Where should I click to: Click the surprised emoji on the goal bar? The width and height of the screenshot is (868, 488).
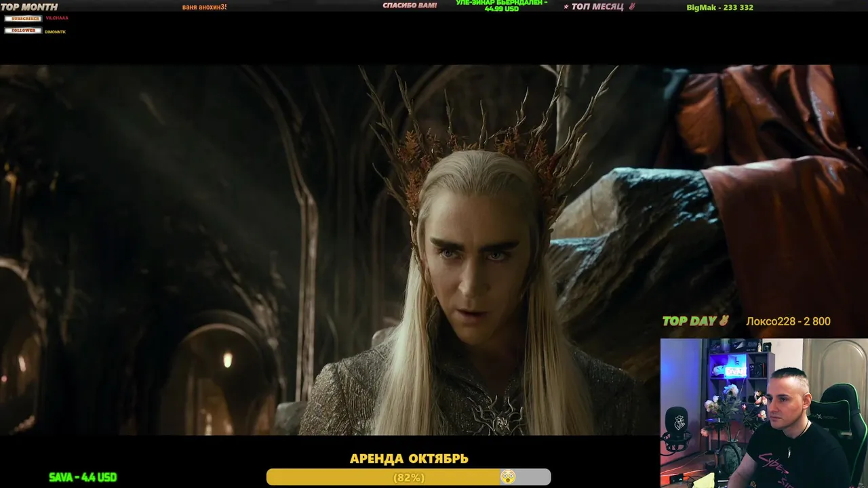click(x=507, y=477)
